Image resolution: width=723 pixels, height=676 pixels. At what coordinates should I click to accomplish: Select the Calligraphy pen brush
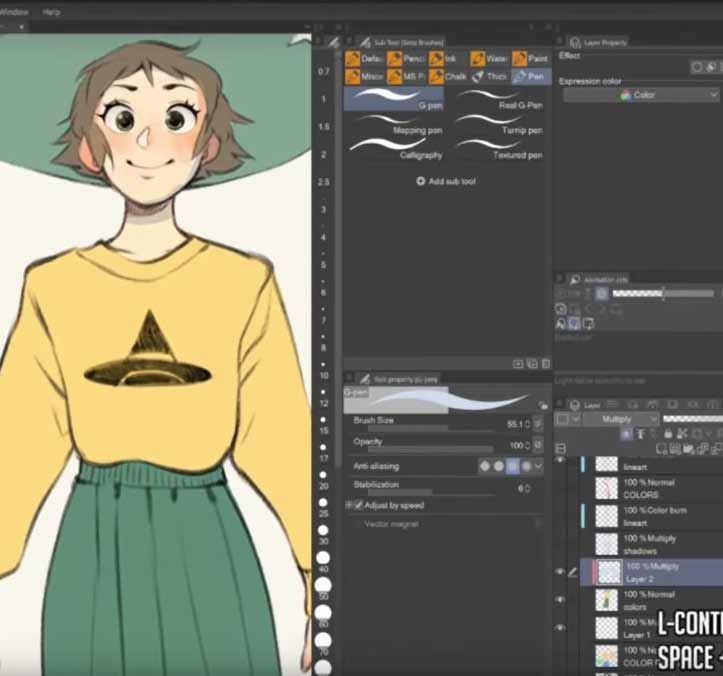[x=394, y=150]
